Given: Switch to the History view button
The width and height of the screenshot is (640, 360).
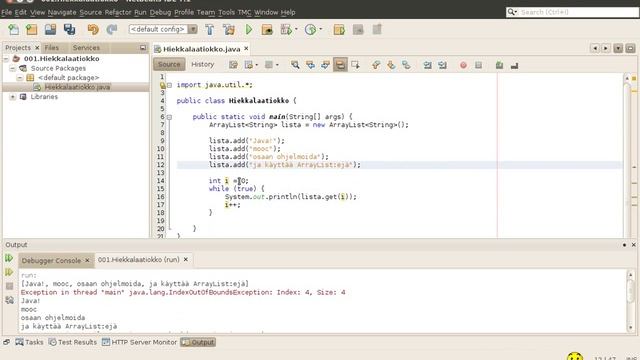Looking at the screenshot, I should [x=202, y=64].
